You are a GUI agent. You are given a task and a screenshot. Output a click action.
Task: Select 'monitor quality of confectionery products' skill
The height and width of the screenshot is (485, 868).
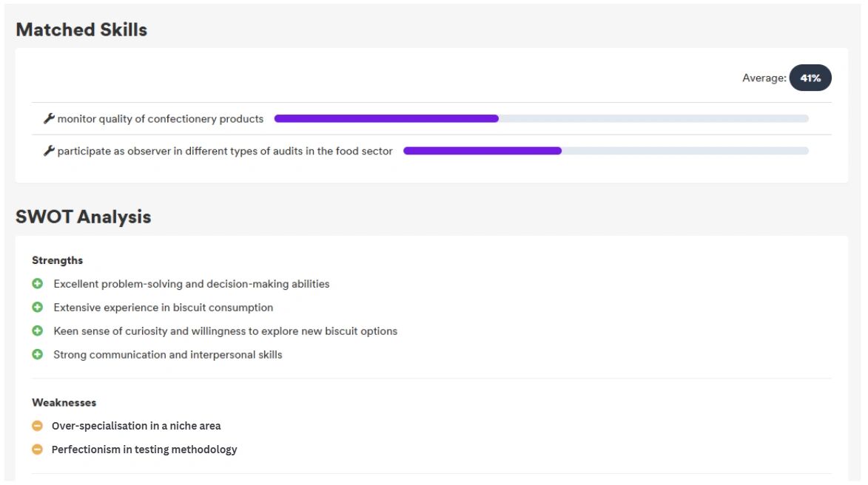coord(161,119)
